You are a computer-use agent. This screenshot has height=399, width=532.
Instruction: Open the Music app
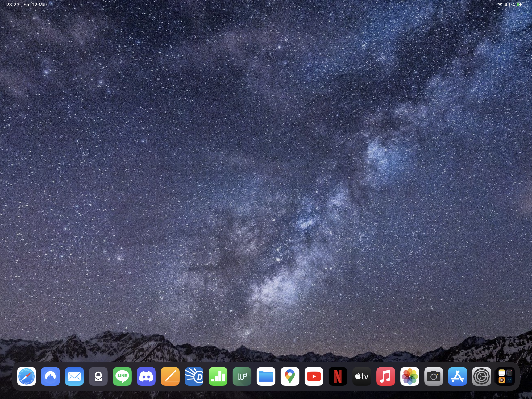click(385, 376)
